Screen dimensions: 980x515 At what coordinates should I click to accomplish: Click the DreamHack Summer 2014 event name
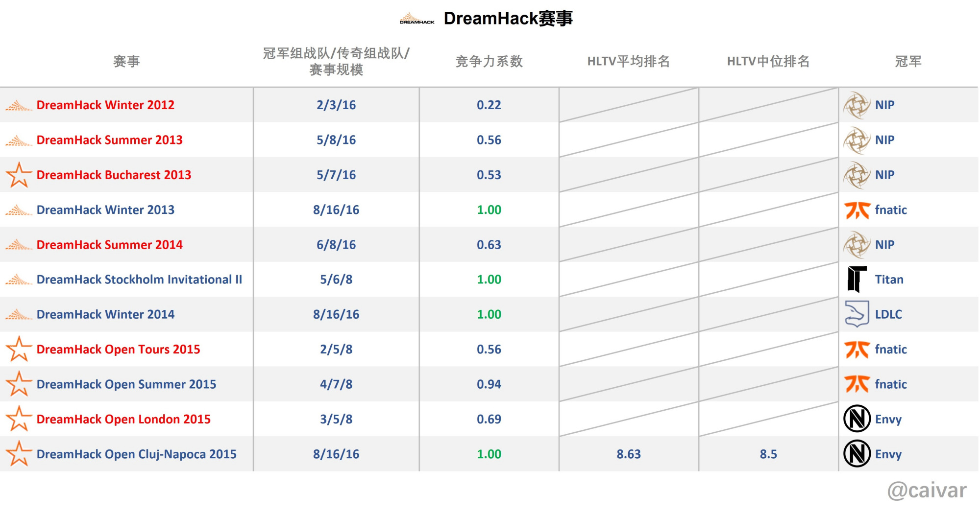click(x=109, y=245)
